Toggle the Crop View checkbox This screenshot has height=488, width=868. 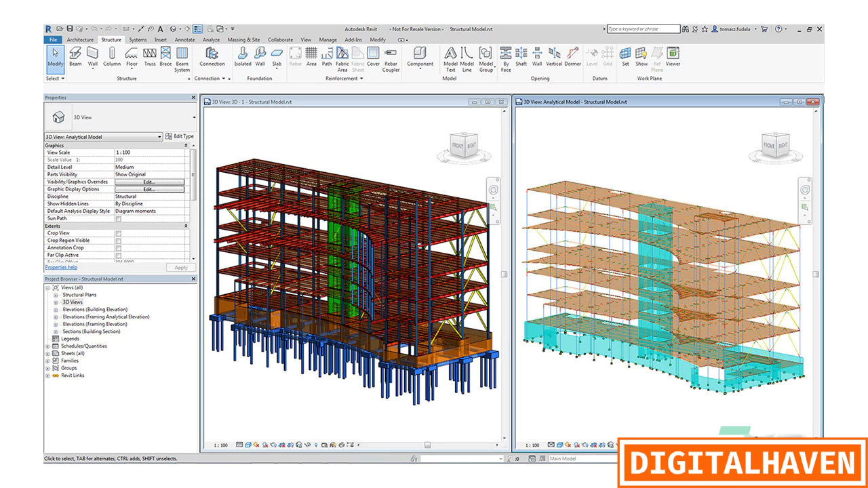[118, 233]
